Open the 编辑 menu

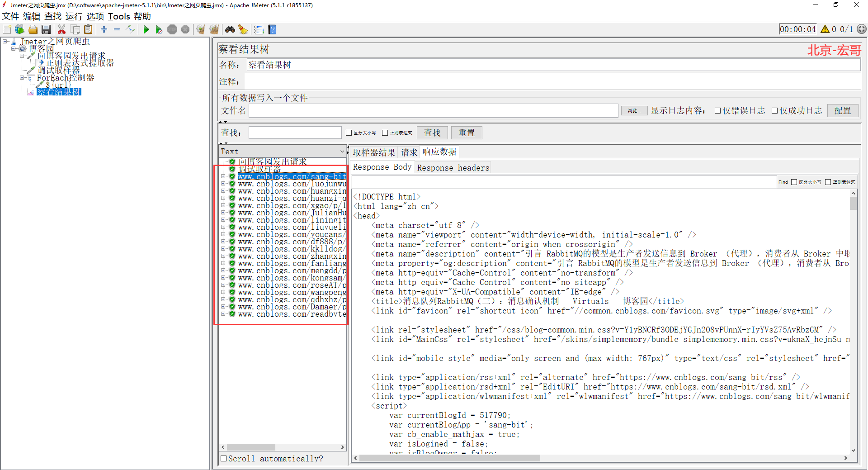pos(32,16)
